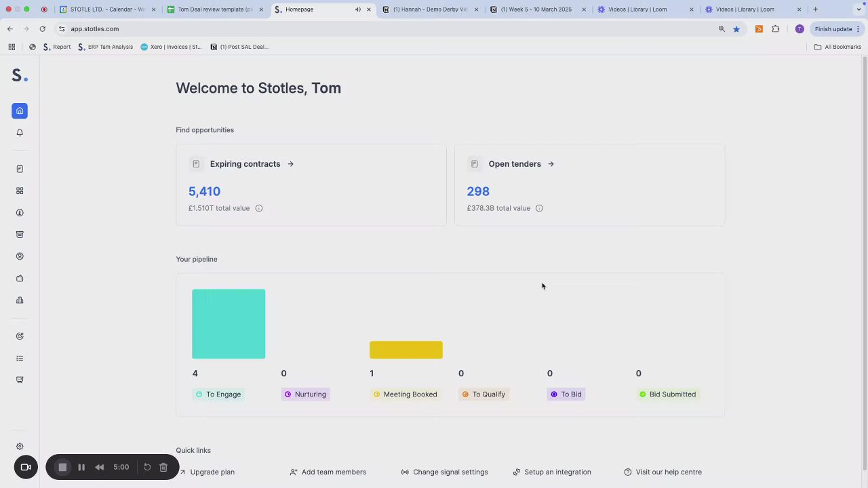This screenshot has width=868, height=488.
Task: Switch to Hannah Demo Derby tab
Action: pos(430,9)
